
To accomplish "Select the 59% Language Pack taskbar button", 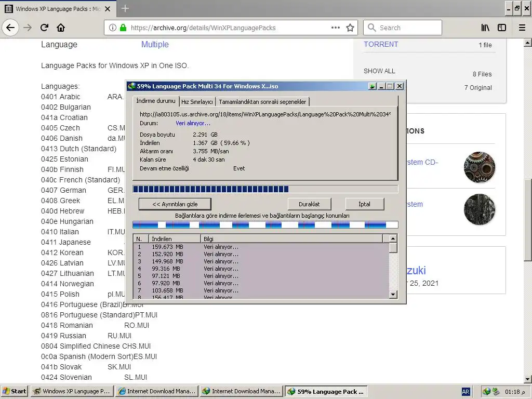I will pos(326,391).
